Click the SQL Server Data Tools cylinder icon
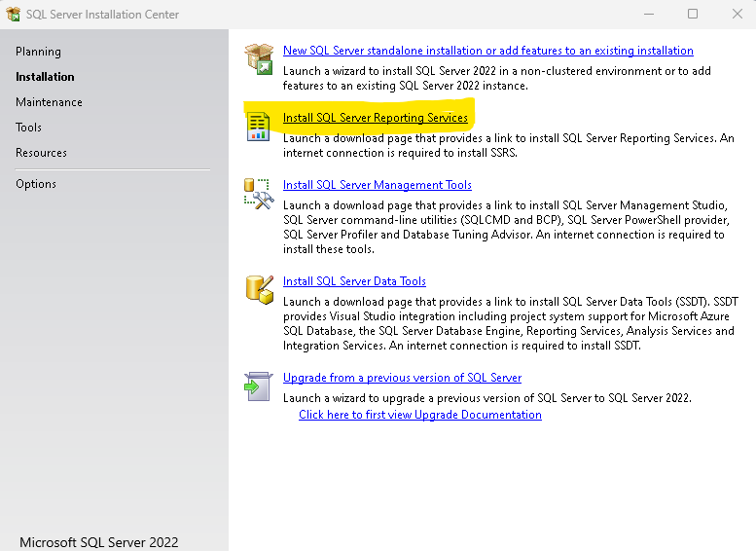 point(260,290)
